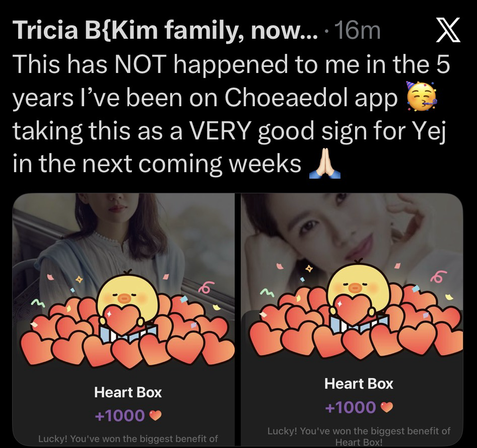The width and height of the screenshot is (477, 448).
Task: Click the right +1000 reward amount
Action: point(351,407)
